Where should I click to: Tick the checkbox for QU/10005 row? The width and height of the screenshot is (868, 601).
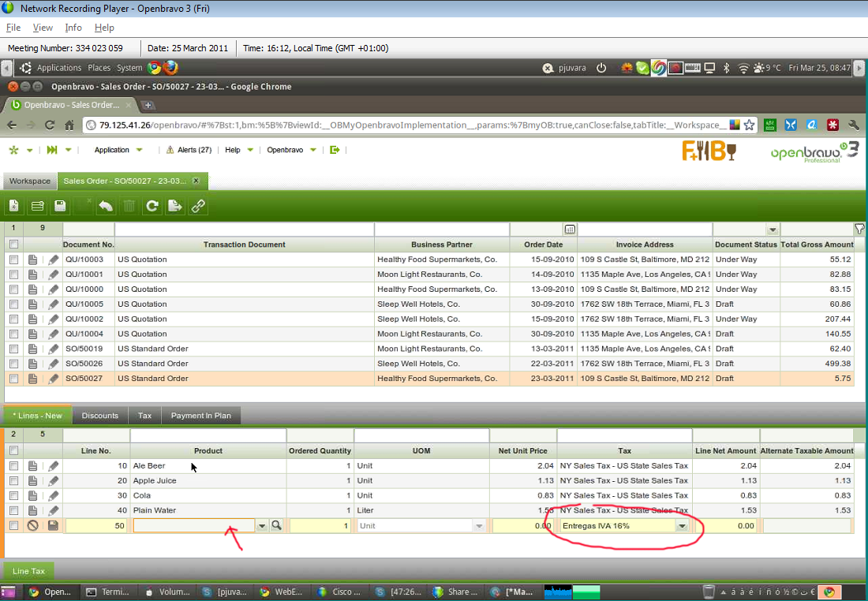point(14,304)
